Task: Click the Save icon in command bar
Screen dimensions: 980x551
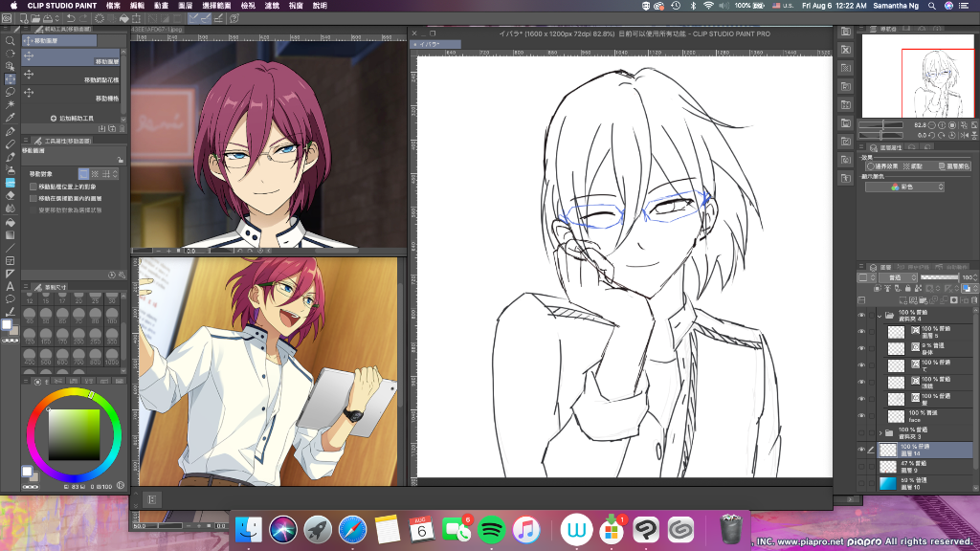Action: point(48,18)
